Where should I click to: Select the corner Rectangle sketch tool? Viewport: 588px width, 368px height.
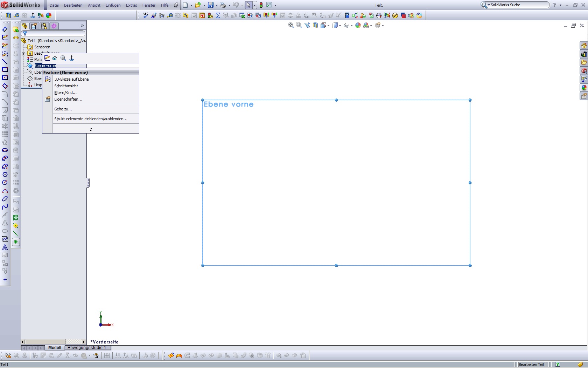(x=5, y=70)
